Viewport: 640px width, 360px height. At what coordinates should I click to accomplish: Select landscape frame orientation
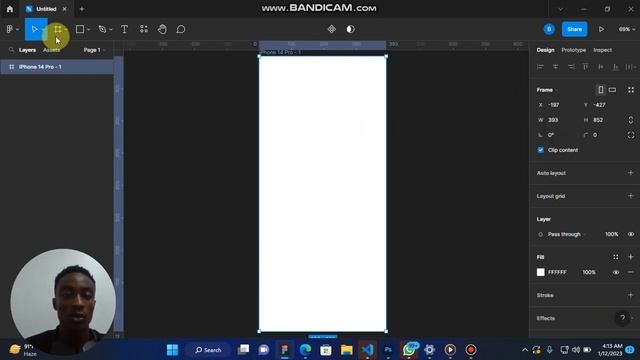pos(612,90)
